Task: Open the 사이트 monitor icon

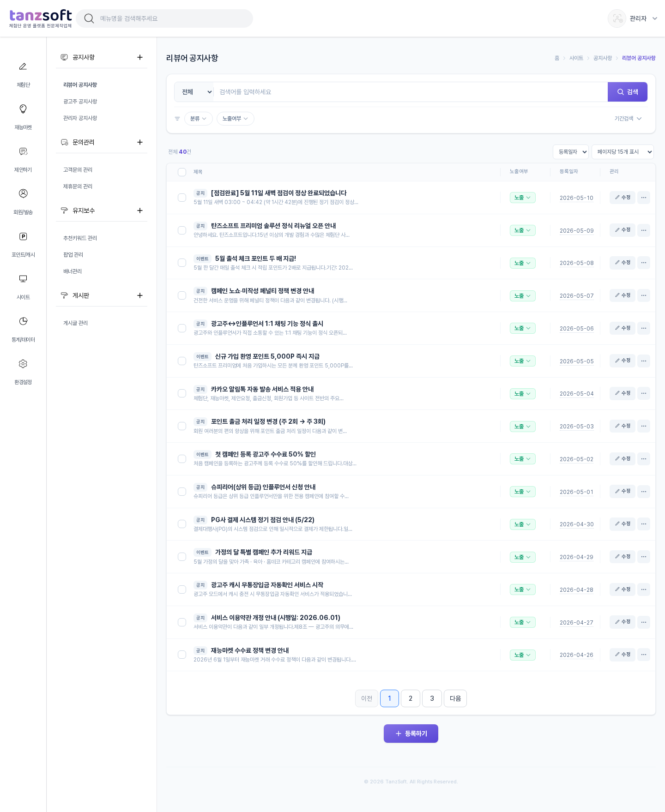Action: (x=23, y=279)
